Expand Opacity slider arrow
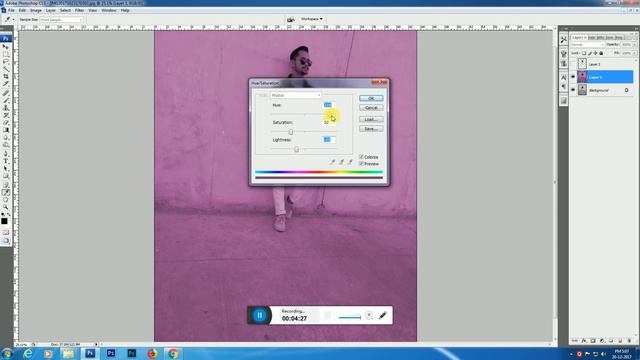 (x=635, y=44)
